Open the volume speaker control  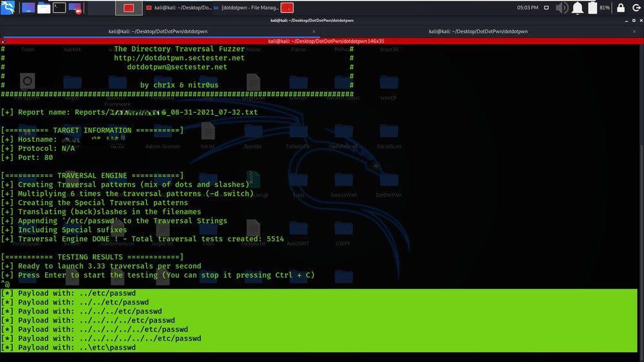(x=562, y=8)
